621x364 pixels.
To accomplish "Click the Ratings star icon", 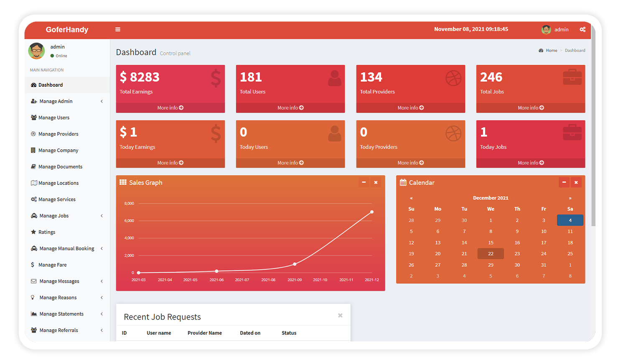I will point(33,232).
